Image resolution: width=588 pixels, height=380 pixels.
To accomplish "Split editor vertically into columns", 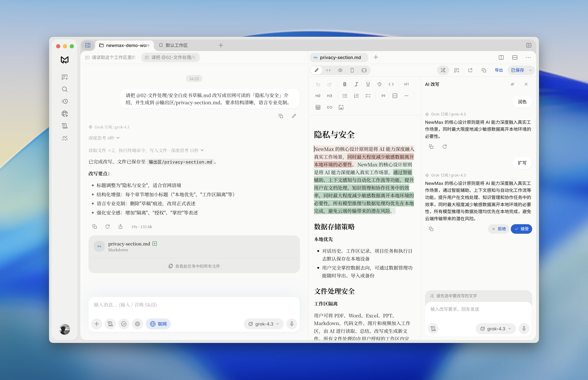I will (x=501, y=57).
